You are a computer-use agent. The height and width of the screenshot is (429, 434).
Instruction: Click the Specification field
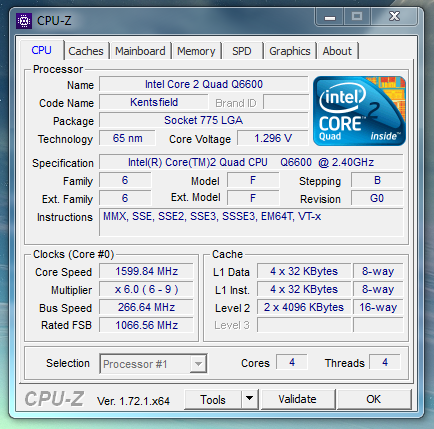click(x=251, y=162)
